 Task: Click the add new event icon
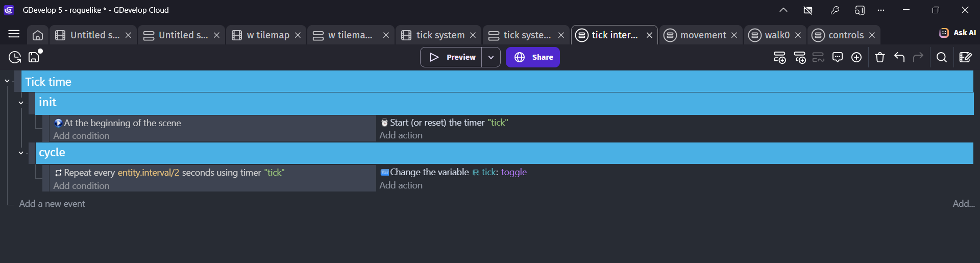[779, 57]
